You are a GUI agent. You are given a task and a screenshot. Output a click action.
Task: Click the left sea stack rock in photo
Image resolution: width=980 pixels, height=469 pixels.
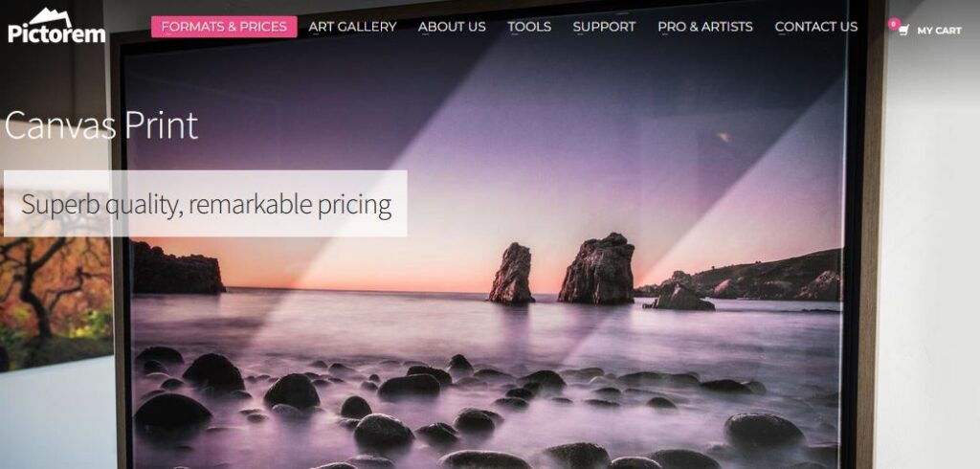pyautogui.click(x=512, y=274)
